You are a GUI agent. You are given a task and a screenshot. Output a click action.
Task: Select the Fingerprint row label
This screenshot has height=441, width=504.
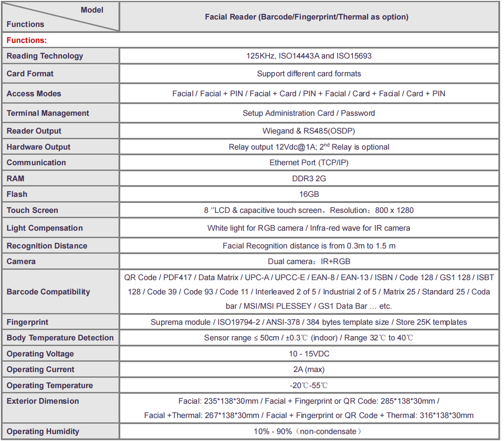coord(27,322)
